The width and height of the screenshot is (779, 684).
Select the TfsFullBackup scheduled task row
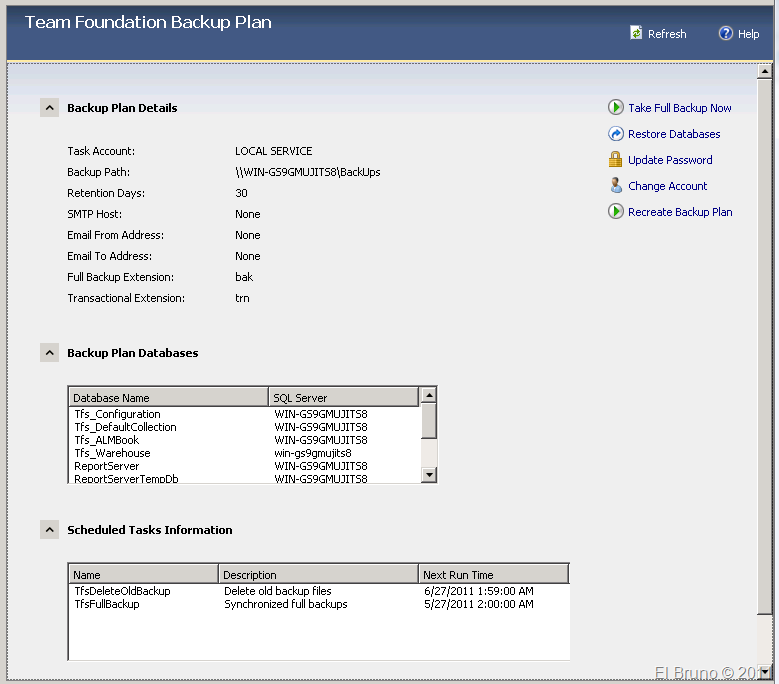point(107,604)
